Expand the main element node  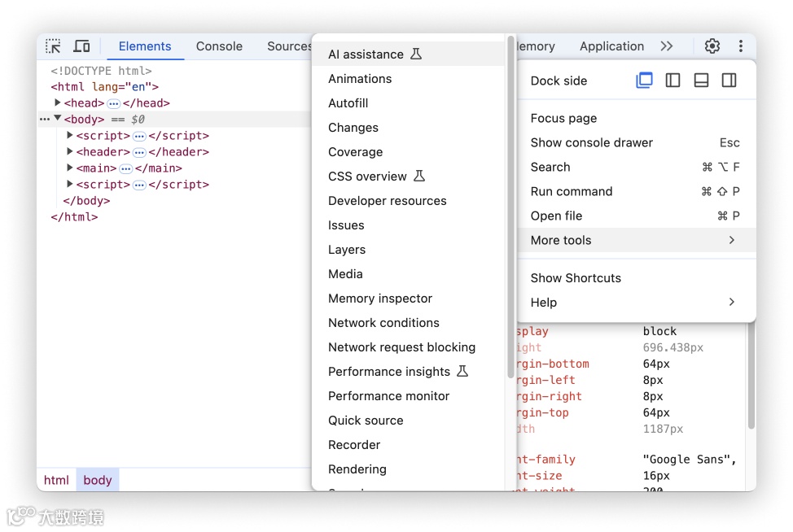(x=70, y=168)
